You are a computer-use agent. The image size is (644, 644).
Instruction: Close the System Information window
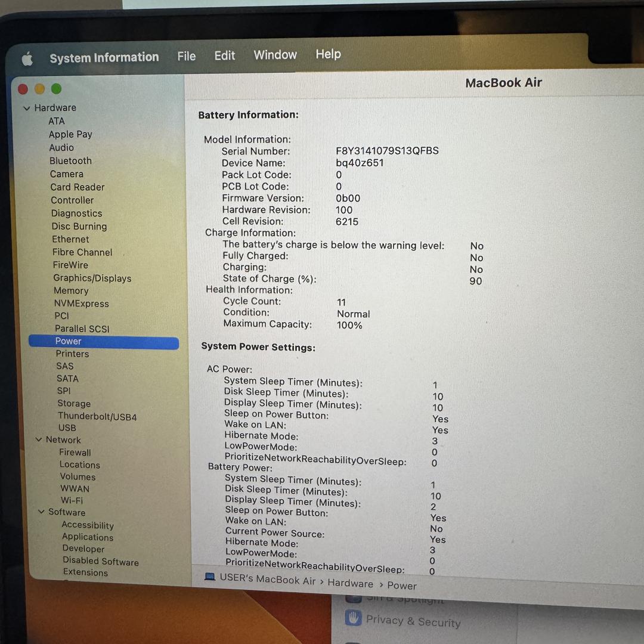[23, 89]
